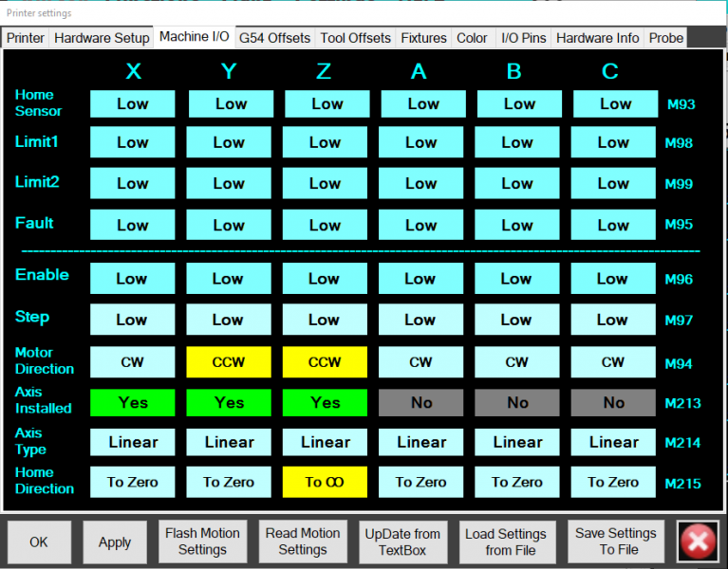
Task: Toggle A axis Motor Direction CW
Action: [x=421, y=361]
